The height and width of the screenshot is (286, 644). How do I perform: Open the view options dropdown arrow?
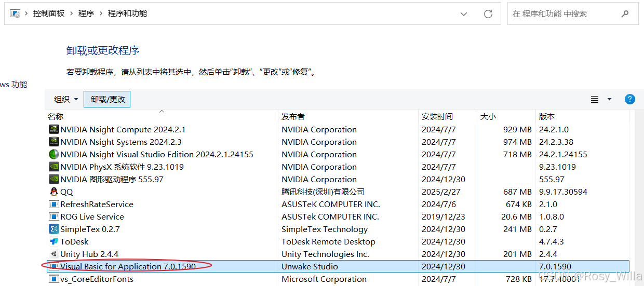(610, 99)
